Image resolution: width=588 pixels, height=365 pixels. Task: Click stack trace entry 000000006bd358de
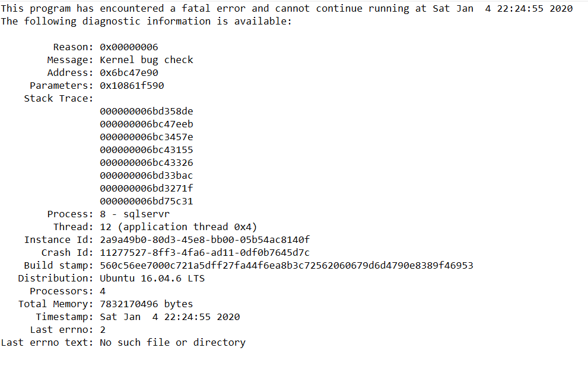pos(146,111)
